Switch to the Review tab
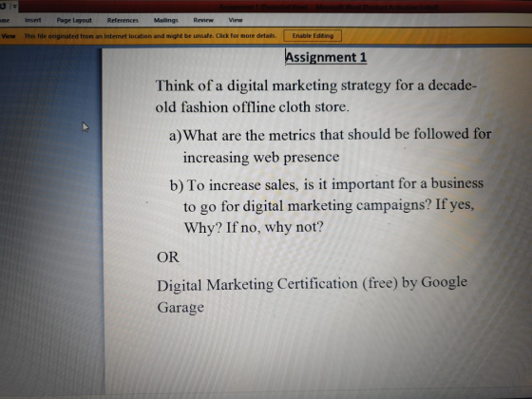Viewport: 532px width, 399px height. pos(203,20)
